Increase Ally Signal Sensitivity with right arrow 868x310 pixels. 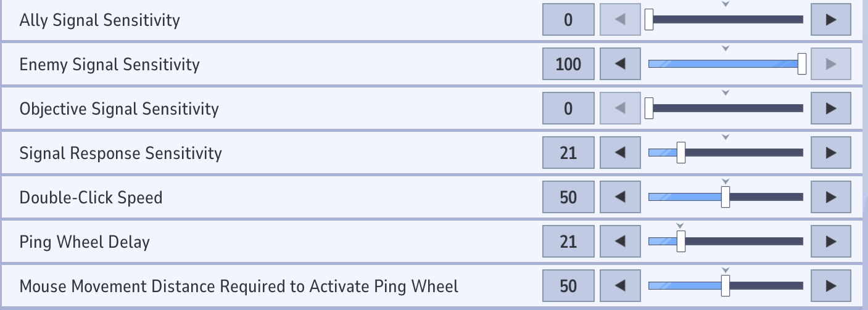point(830,20)
